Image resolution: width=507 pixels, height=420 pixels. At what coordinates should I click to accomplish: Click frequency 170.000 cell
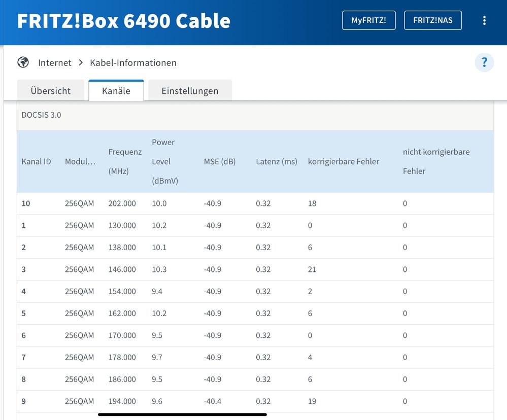122,335
